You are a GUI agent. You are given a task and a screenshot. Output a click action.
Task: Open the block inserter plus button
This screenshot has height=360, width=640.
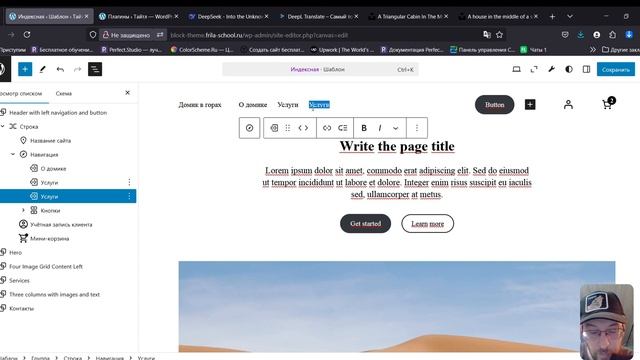point(25,69)
